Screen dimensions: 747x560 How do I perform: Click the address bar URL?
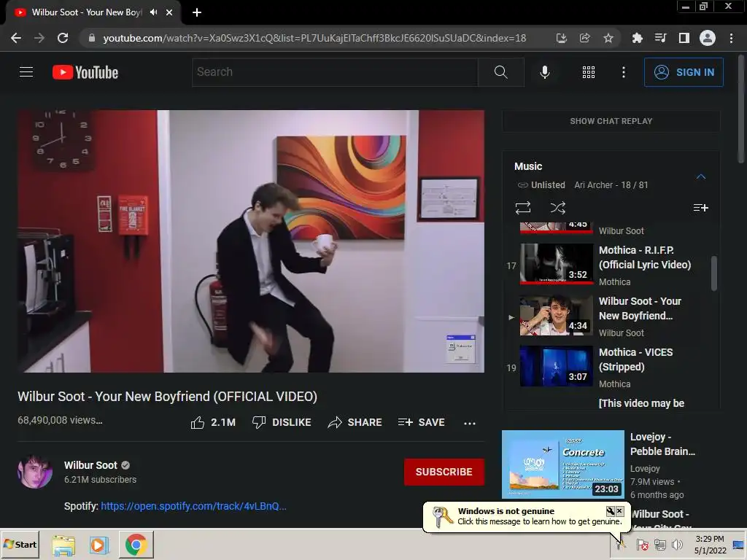314,38
